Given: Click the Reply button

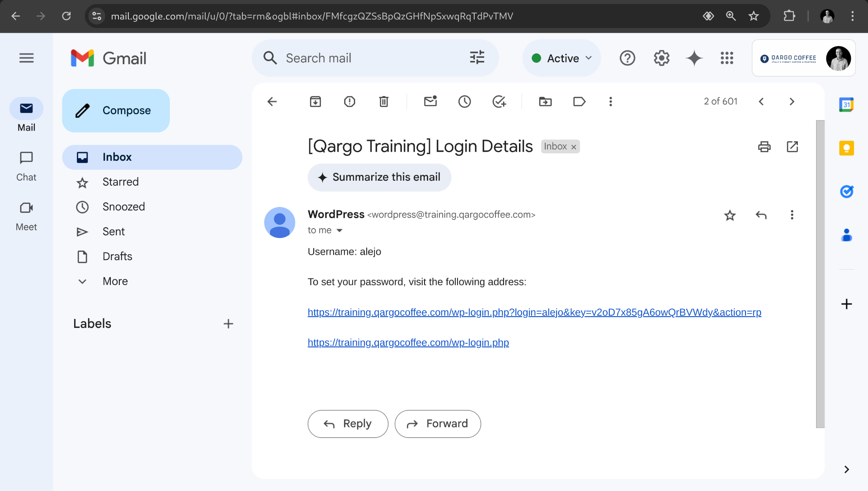Looking at the screenshot, I should [348, 424].
